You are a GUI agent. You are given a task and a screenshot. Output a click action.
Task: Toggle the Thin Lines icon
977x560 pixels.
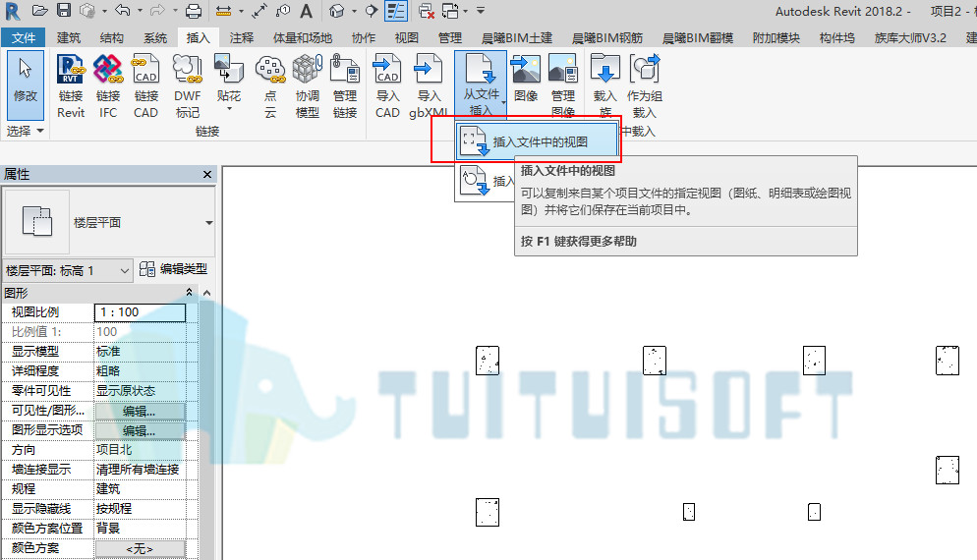coord(396,11)
